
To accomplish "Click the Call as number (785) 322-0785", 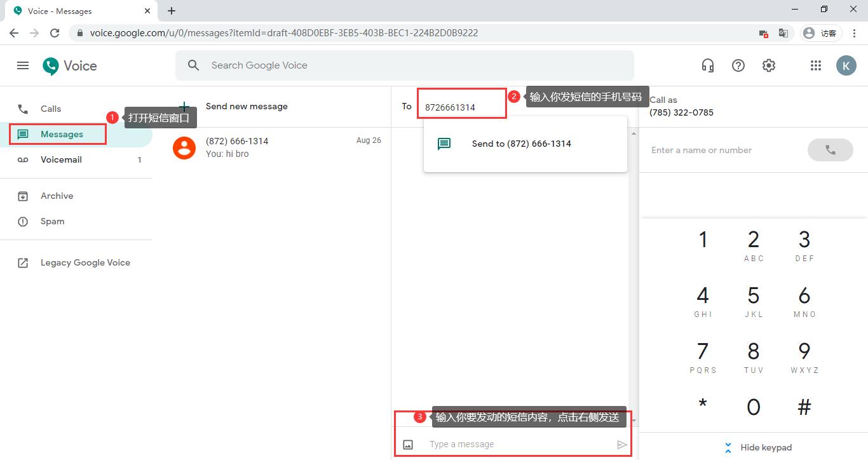I will coord(681,112).
